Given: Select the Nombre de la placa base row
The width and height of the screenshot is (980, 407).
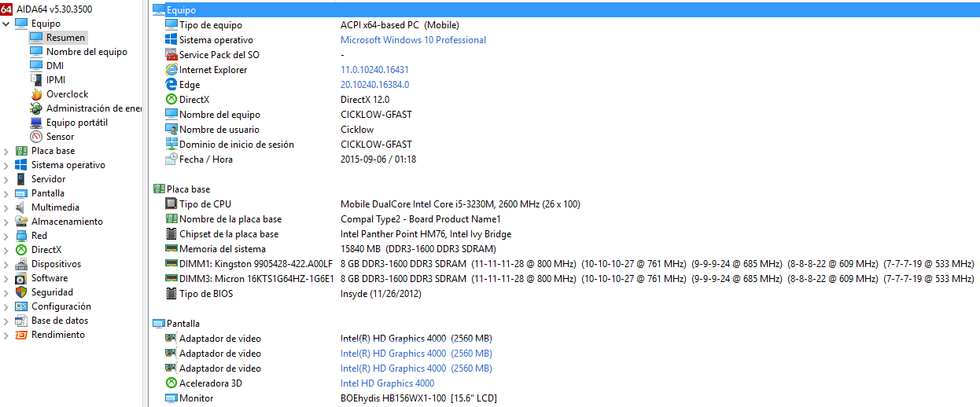Looking at the screenshot, I should (566, 219).
